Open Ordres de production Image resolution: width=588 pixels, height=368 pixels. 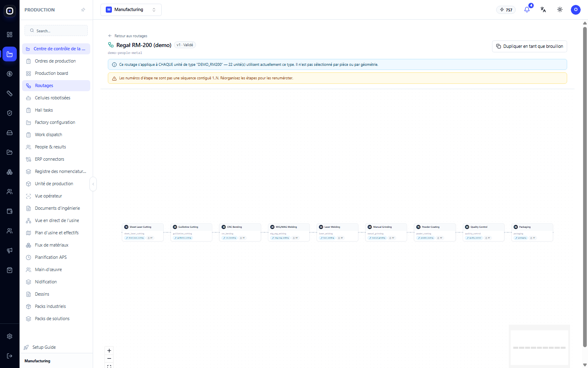coord(56,61)
